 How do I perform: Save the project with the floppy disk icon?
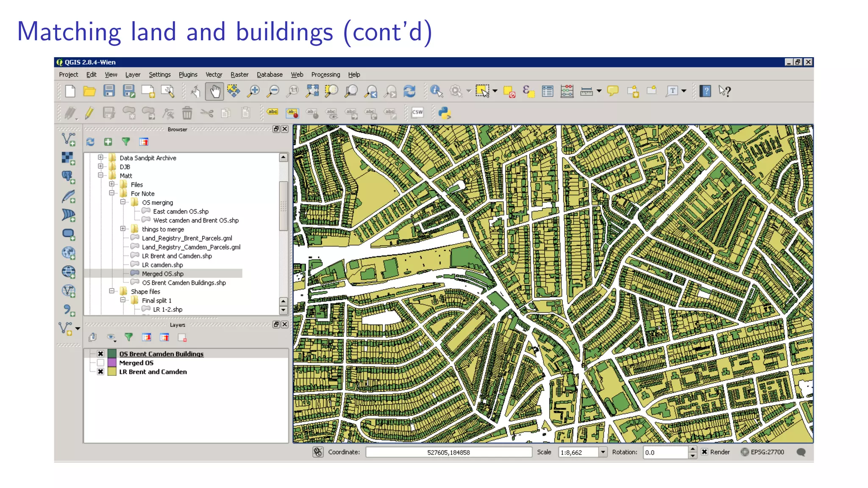109,91
